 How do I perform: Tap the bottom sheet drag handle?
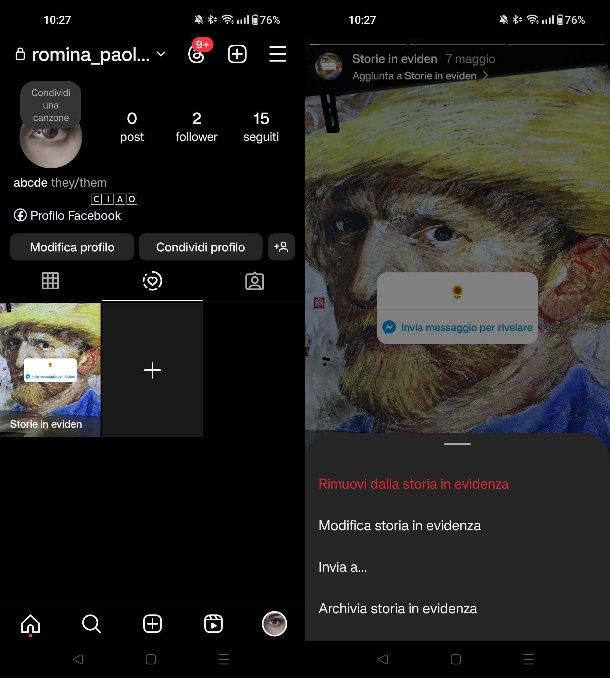(x=457, y=444)
